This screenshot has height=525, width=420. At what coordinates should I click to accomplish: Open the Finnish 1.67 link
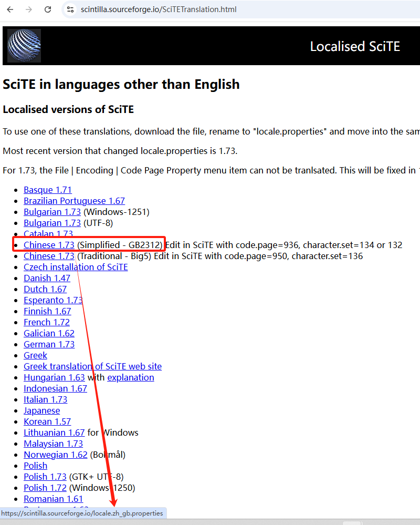coord(47,312)
